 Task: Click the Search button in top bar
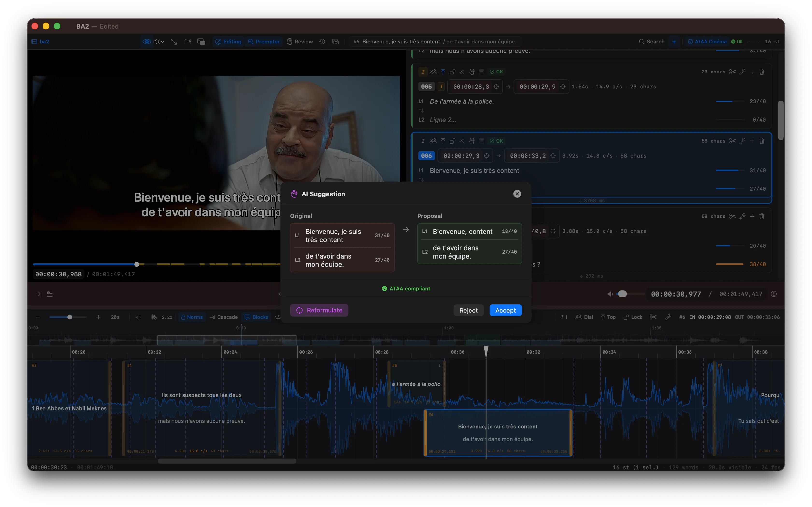click(651, 42)
